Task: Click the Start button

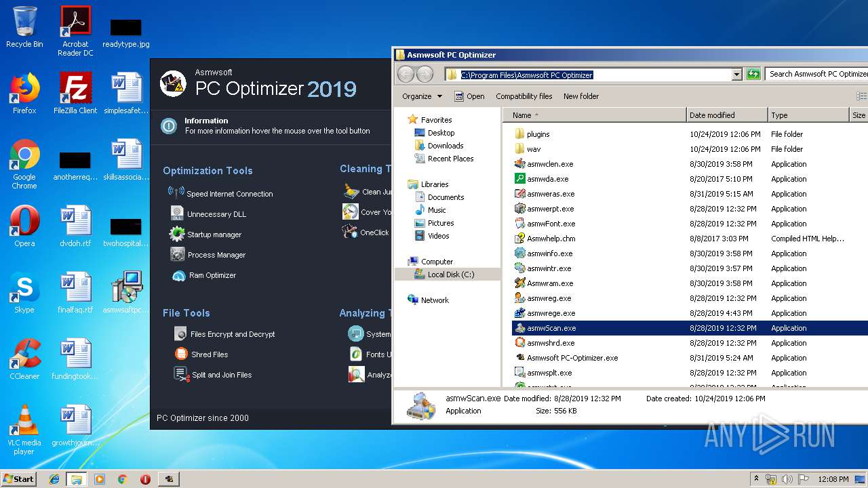Action: [x=18, y=479]
